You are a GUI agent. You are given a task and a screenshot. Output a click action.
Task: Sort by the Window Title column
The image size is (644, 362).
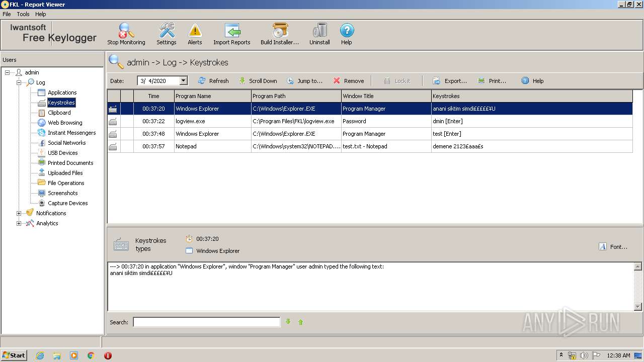click(386, 96)
